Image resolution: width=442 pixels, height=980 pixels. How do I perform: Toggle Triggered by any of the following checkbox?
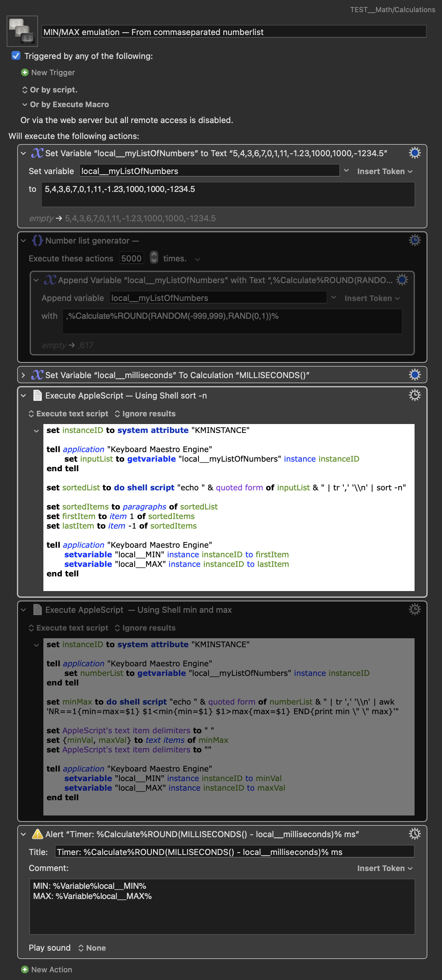tap(16, 55)
